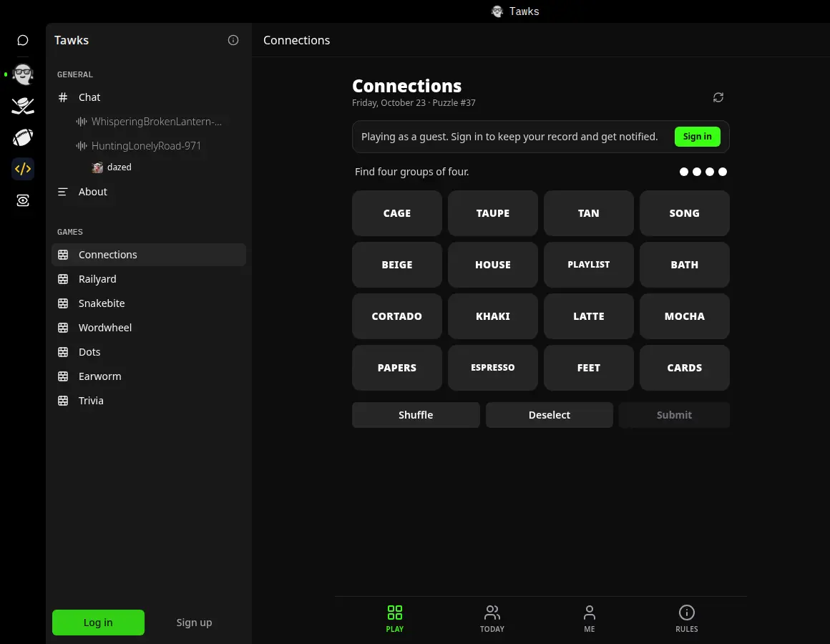Click 'Friday, October 23 · Puzzle #37' text
Screen dimensions: 830x644
(x=414, y=102)
